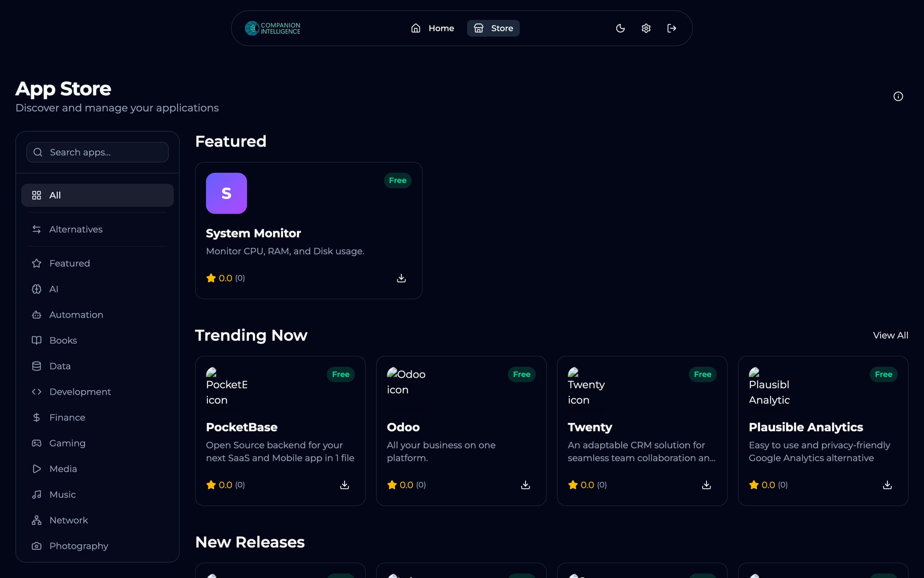Click the info icon beside App Store
924x578 pixels.
click(x=898, y=96)
